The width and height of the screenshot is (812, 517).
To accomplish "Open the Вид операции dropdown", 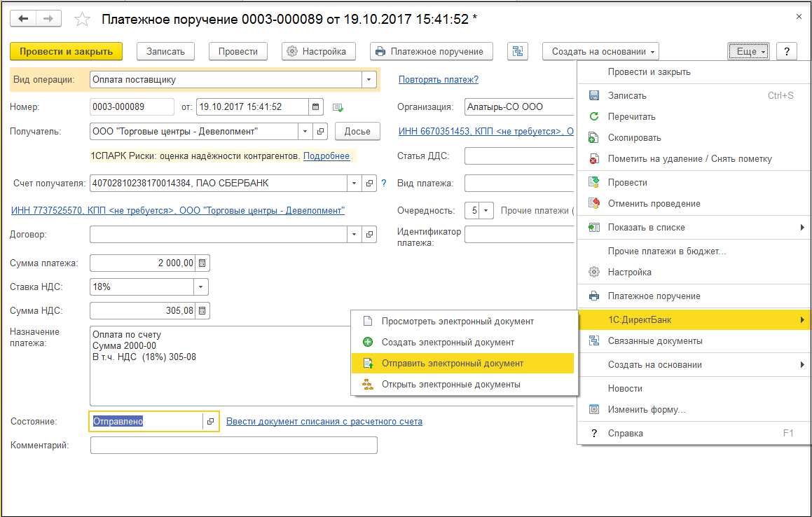I will click(369, 79).
